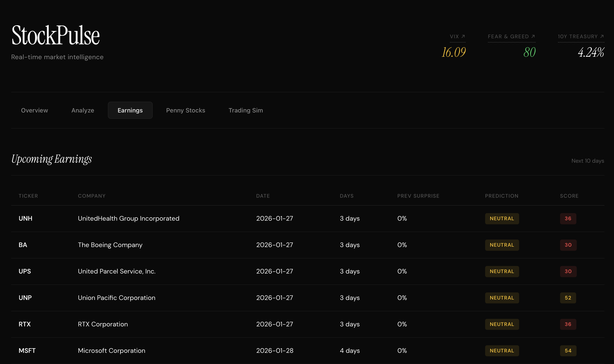
Task: Open the Overview tab
Action: click(34, 110)
